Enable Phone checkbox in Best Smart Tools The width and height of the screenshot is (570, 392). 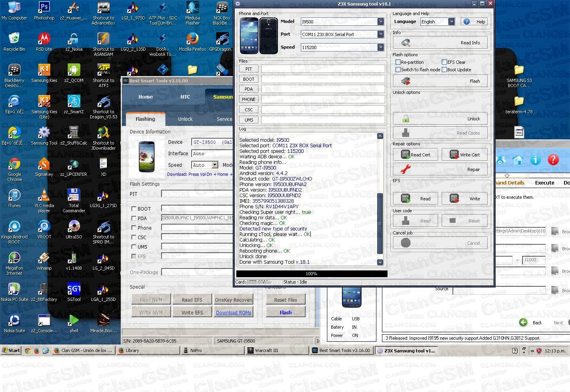click(x=134, y=228)
